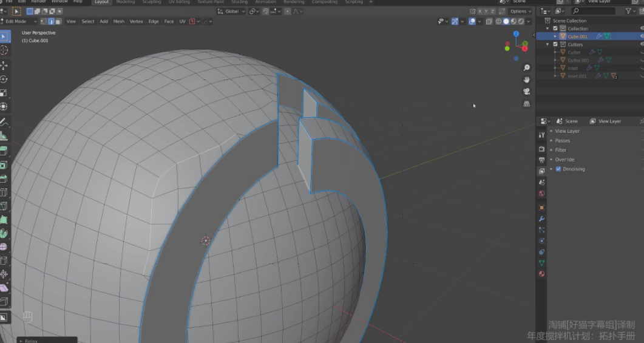Switch to the Modeling workspace tab

click(x=125, y=2)
